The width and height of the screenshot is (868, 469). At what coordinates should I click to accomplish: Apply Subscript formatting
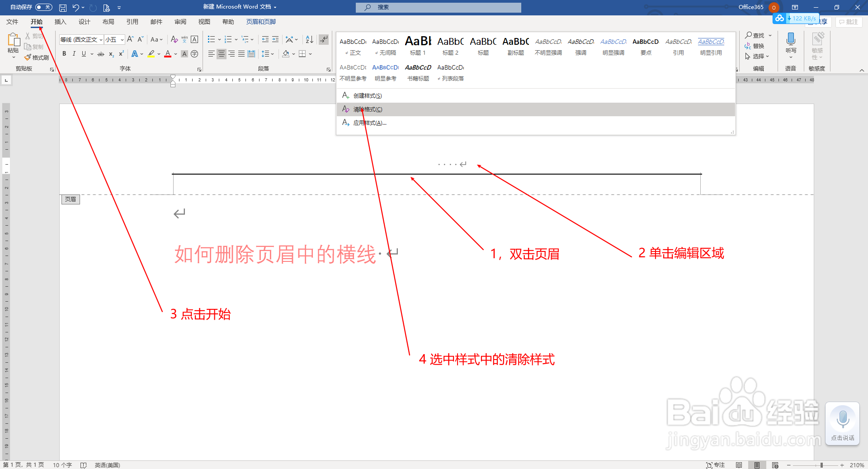tap(111, 54)
